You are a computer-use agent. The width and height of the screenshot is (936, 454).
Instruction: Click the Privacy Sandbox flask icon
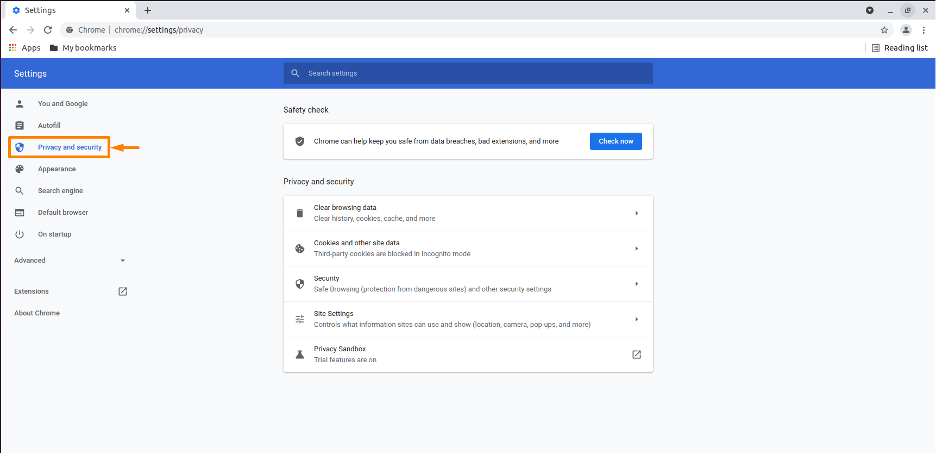point(300,354)
